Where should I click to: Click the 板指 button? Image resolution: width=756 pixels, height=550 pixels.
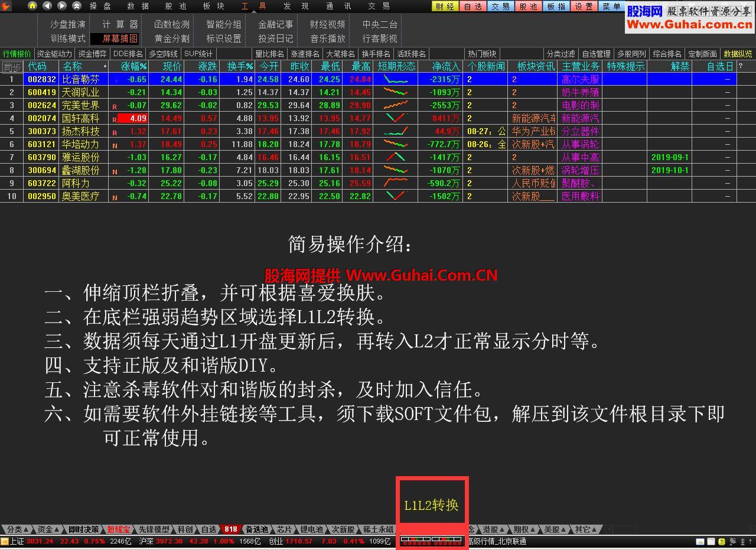point(556,6)
